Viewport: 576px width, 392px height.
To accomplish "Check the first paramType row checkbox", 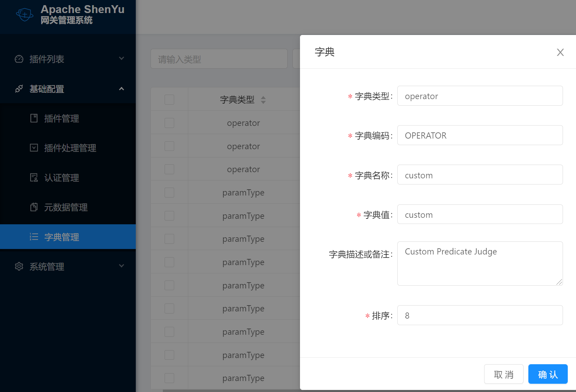I will tap(169, 192).
